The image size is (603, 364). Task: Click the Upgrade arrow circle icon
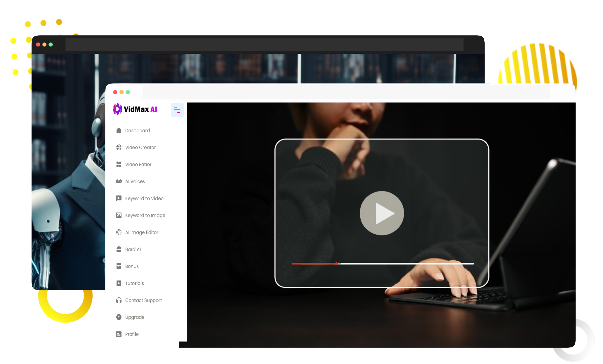point(119,317)
